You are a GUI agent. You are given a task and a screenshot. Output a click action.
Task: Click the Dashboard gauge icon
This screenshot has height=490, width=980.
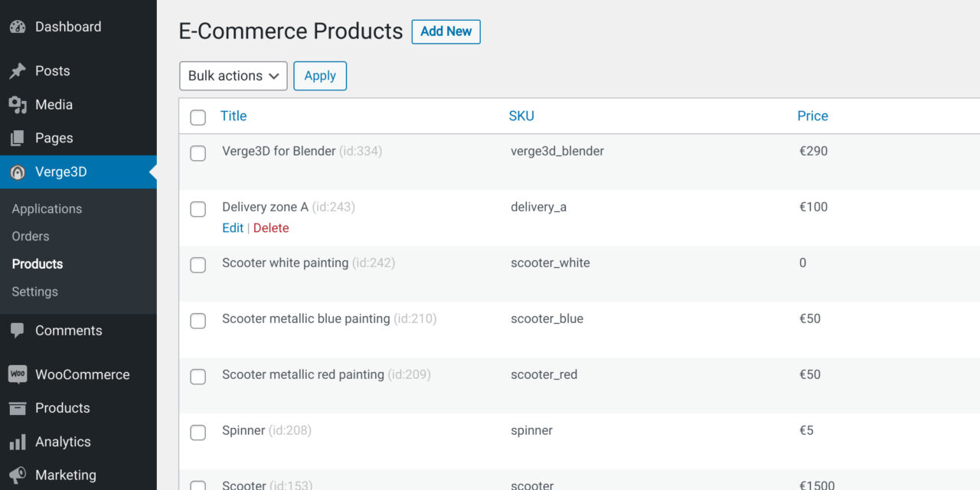click(18, 27)
